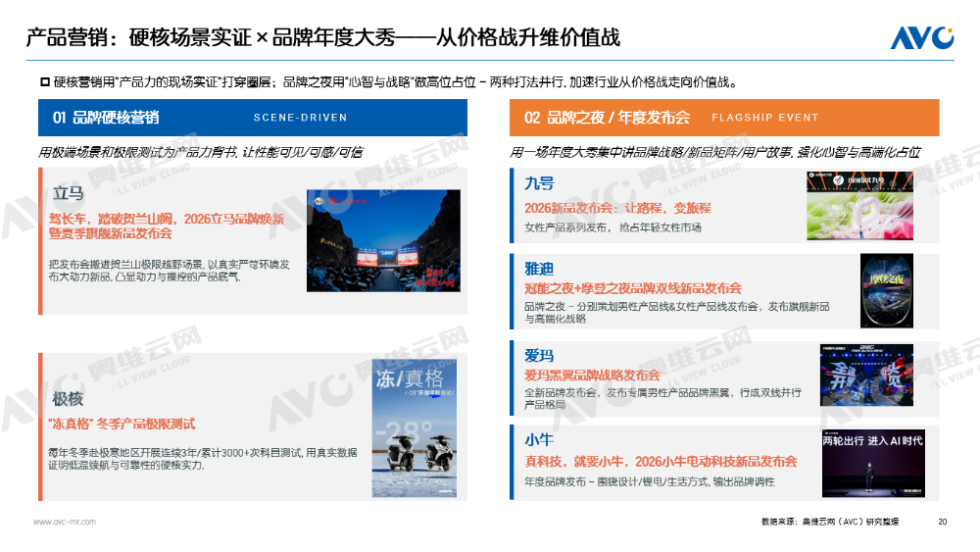
Task: Open the '冻/真格 -28°' scooter poster image
Action: coord(415,428)
